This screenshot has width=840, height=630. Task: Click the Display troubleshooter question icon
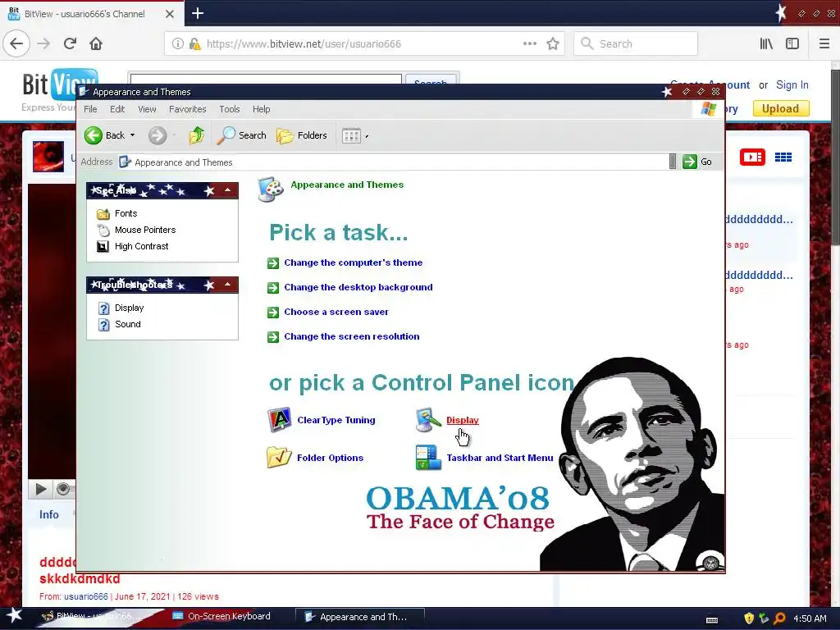[104, 308]
